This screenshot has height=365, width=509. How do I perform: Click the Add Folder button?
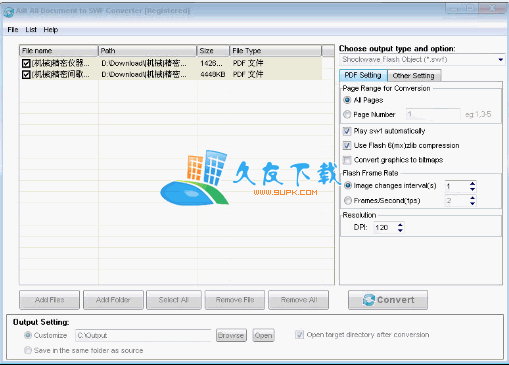(x=113, y=300)
